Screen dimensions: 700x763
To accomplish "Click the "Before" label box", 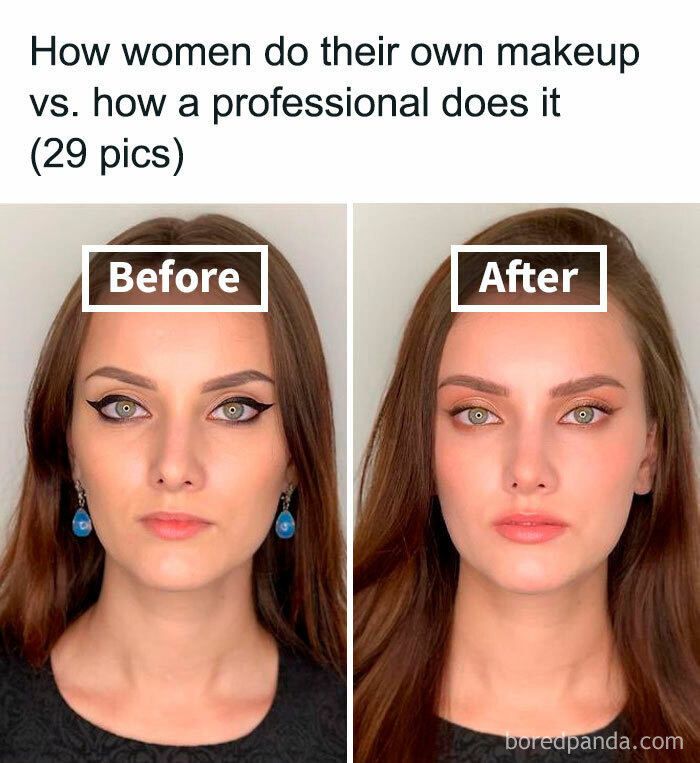I will [x=175, y=278].
